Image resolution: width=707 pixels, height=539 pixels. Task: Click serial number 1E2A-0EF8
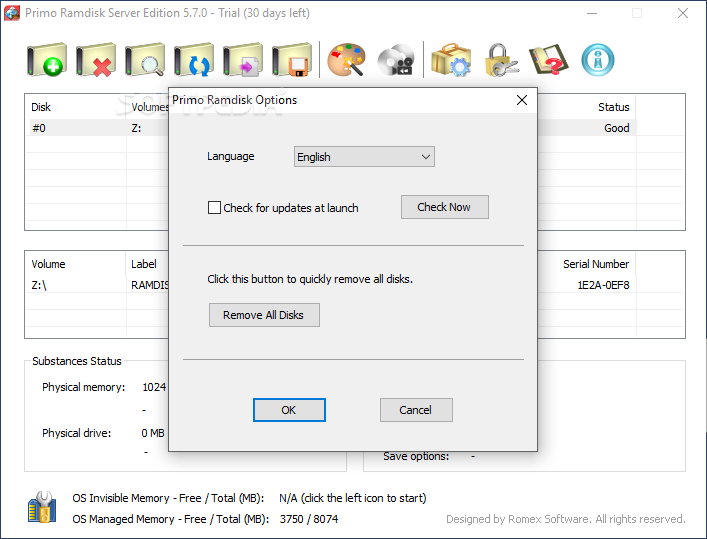coord(603,285)
